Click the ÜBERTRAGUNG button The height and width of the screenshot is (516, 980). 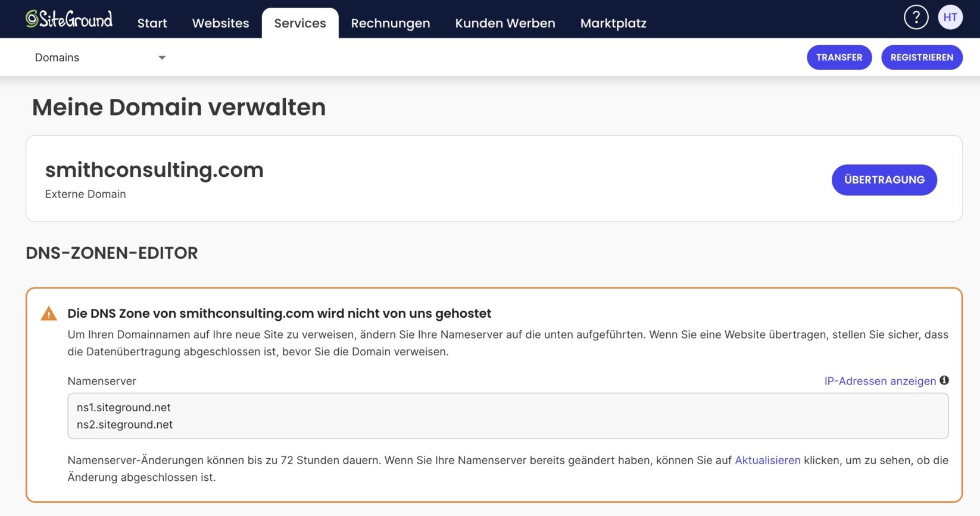click(884, 180)
